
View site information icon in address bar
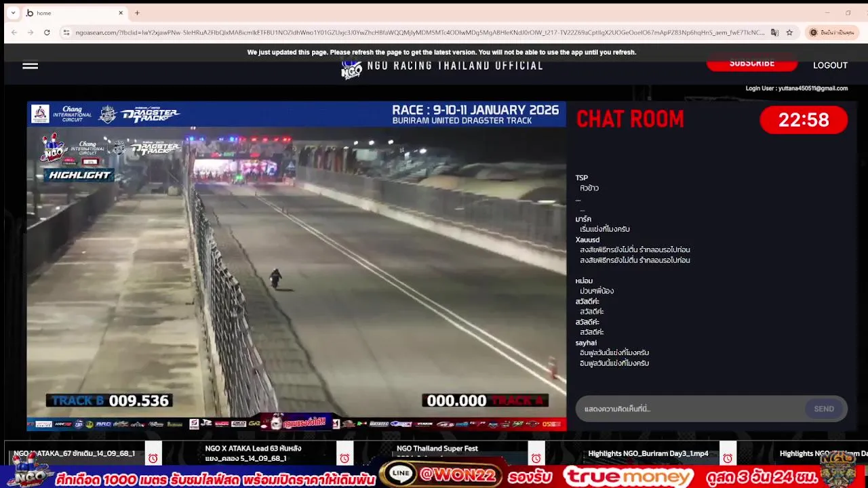[x=66, y=33]
